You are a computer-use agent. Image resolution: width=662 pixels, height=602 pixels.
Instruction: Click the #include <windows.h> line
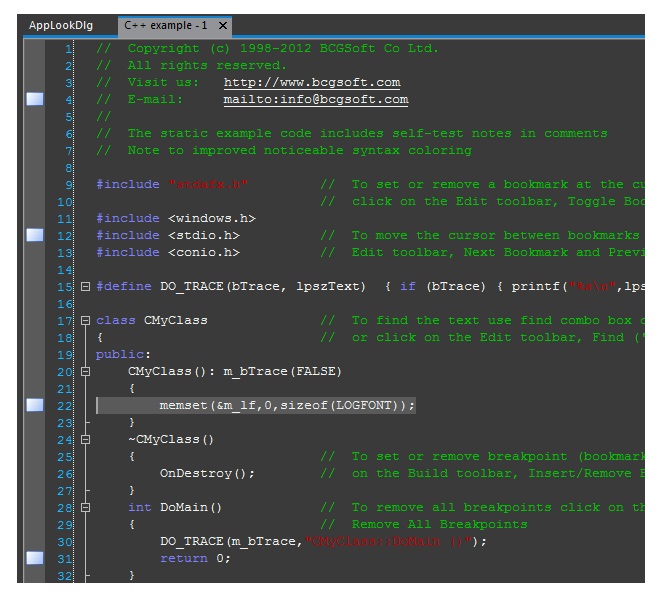coord(175,218)
